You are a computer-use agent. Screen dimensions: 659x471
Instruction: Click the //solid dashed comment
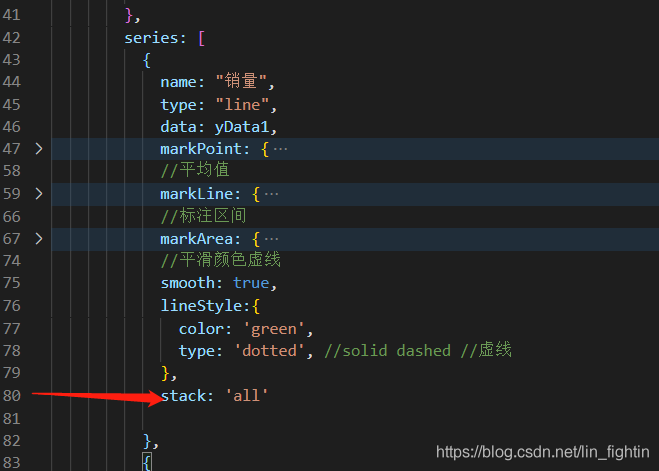(x=387, y=351)
